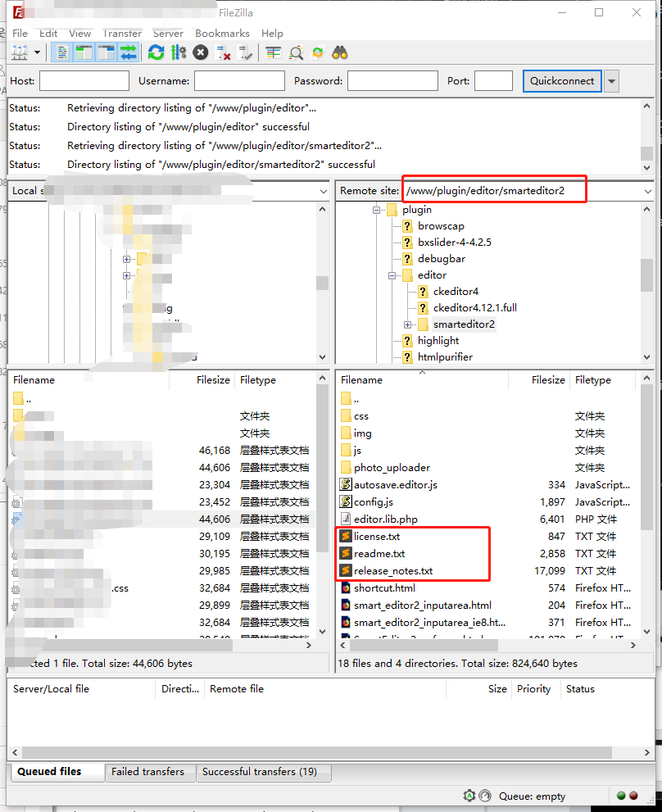Select readme.txt file

379,554
